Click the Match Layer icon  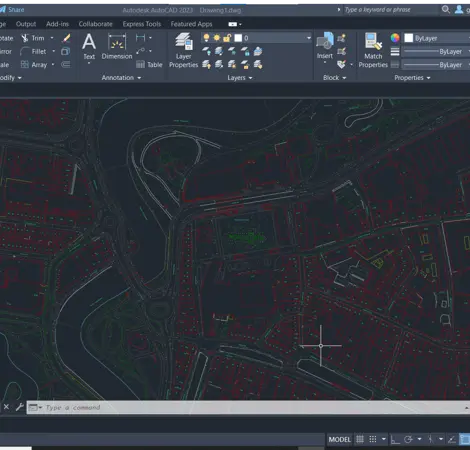pos(258,64)
